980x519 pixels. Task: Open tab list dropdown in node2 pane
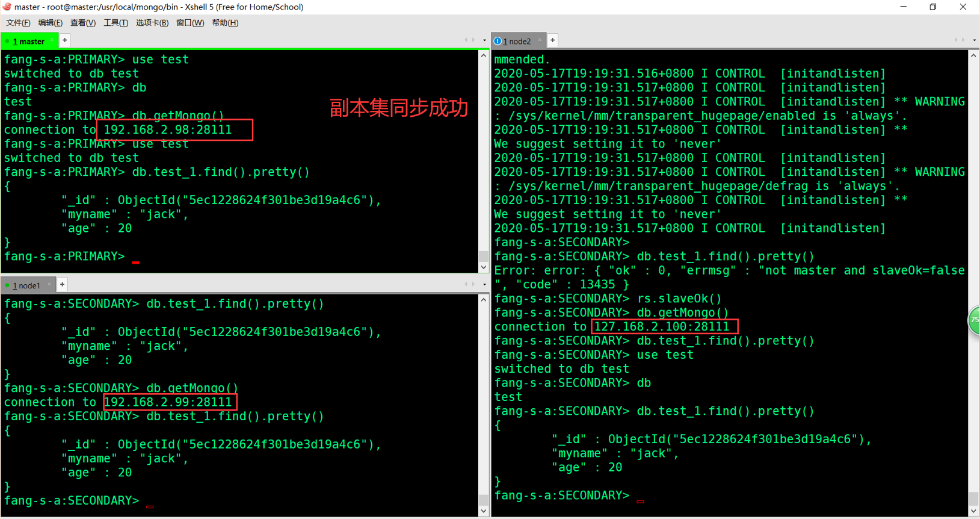click(974, 40)
